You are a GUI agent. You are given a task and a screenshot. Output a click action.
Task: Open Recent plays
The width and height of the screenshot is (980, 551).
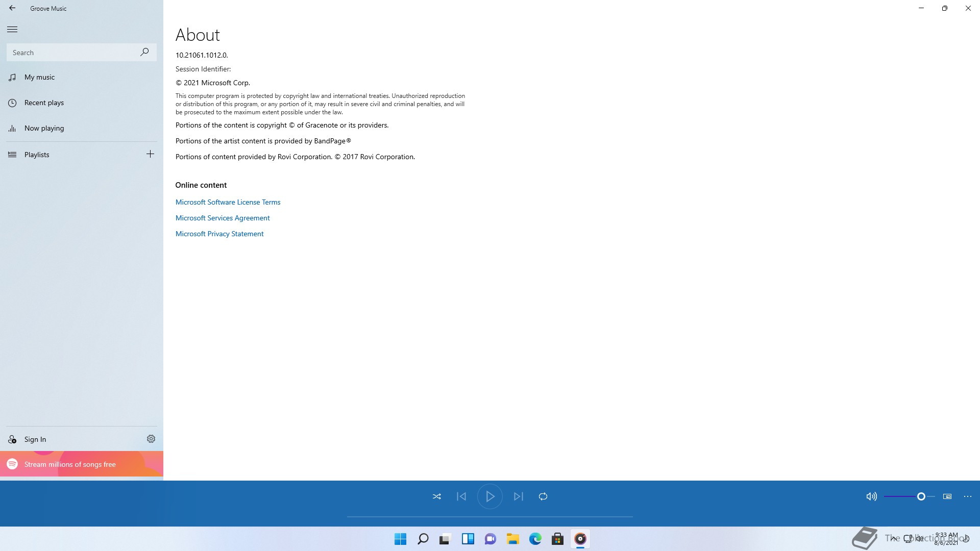[82, 103]
